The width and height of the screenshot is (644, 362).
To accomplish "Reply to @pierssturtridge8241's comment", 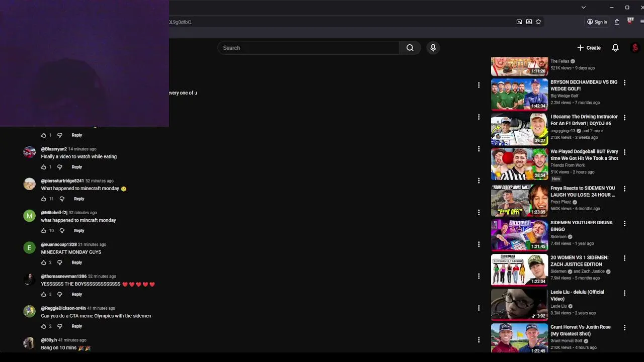I will [79, 199].
